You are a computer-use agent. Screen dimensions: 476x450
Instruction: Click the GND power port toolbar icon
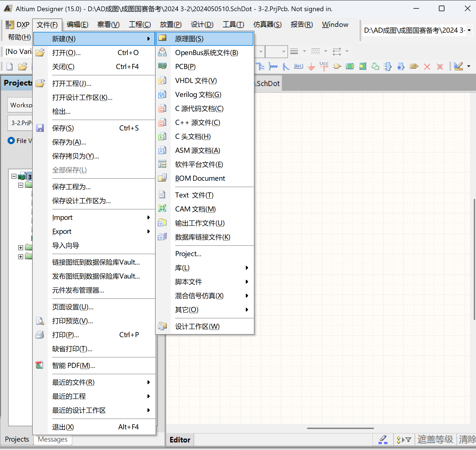(311, 66)
